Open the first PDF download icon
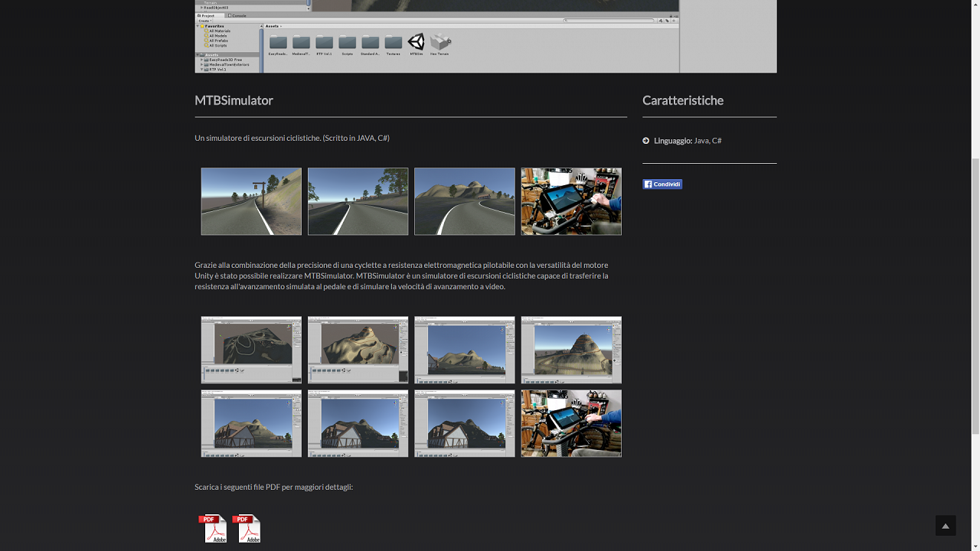 [x=213, y=528]
